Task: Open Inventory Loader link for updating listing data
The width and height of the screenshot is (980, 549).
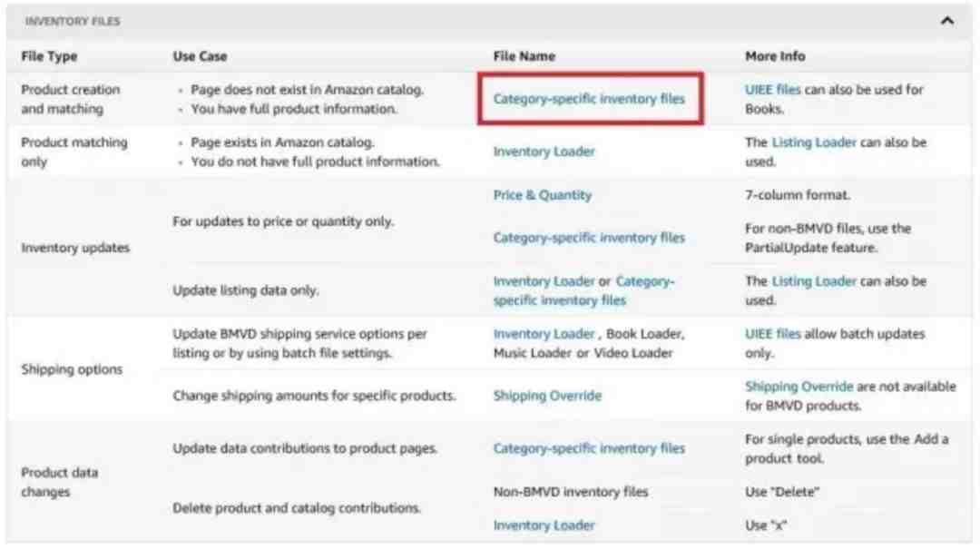Action: click(544, 281)
